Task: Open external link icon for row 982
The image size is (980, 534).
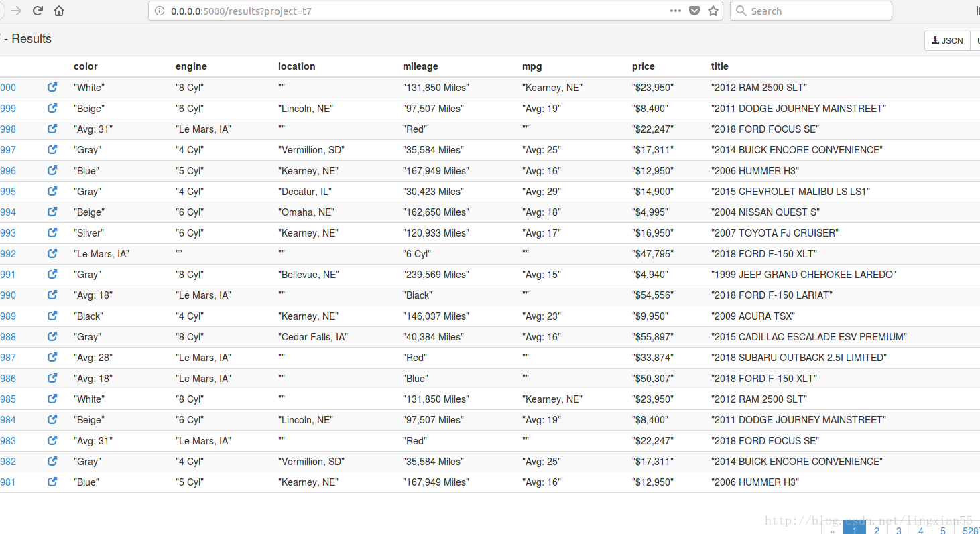Action: point(52,461)
